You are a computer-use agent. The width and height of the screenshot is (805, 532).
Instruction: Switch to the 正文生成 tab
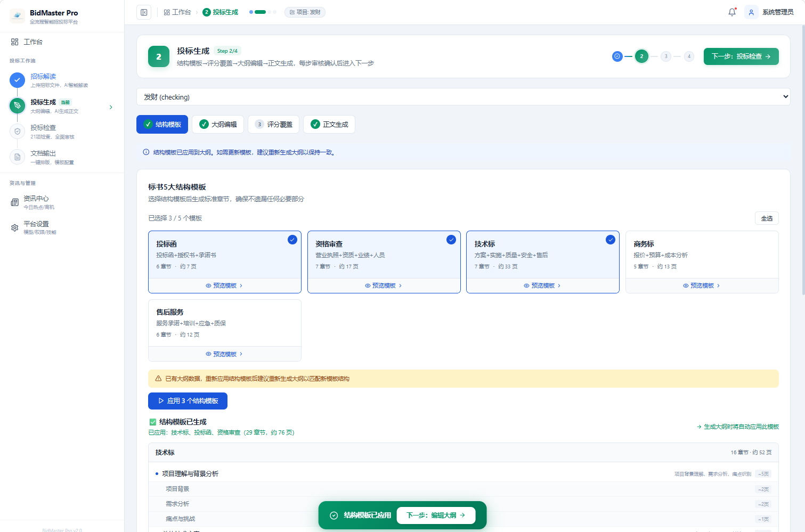coord(329,124)
